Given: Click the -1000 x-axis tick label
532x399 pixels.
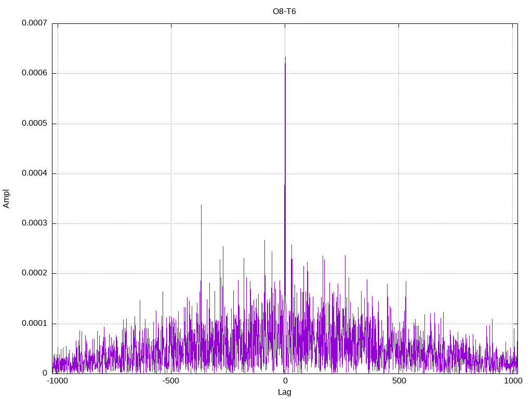Looking at the screenshot, I should click(58, 381).
